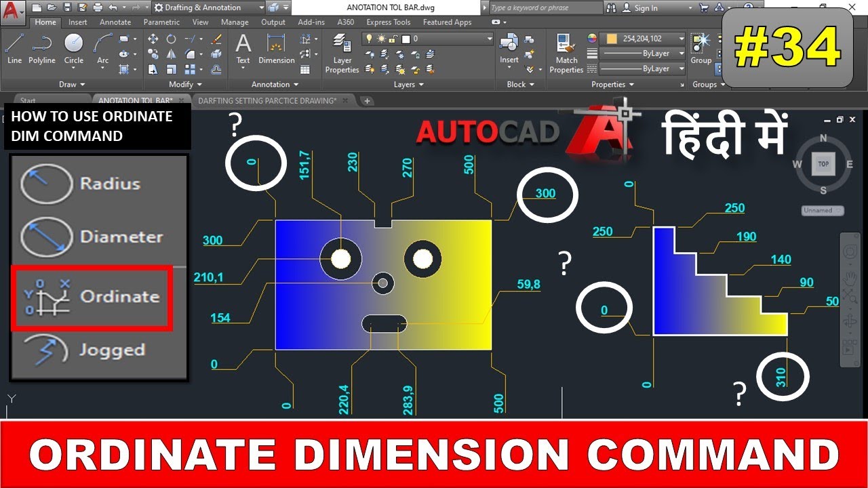Click the Offset tool icon
Screen dimensions: 868x488
point(216,69)
